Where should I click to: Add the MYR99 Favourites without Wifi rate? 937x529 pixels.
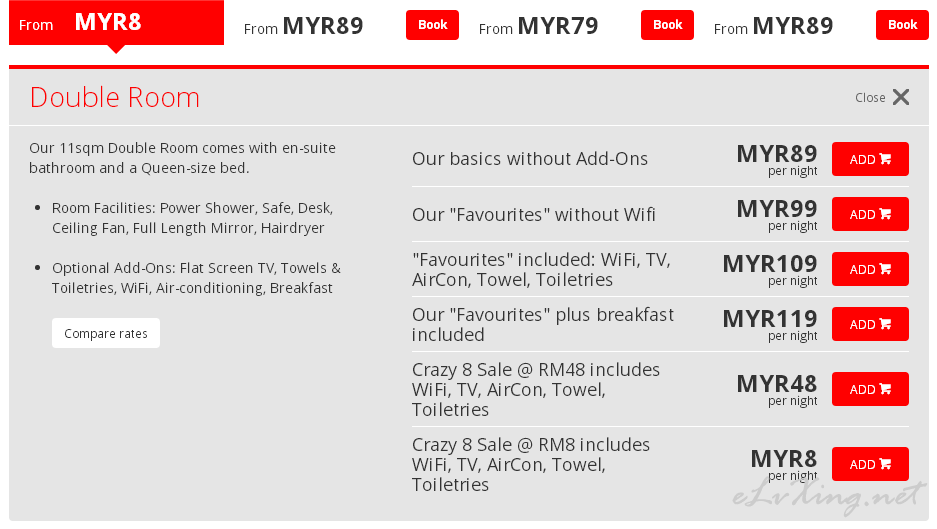coord(870,214)
